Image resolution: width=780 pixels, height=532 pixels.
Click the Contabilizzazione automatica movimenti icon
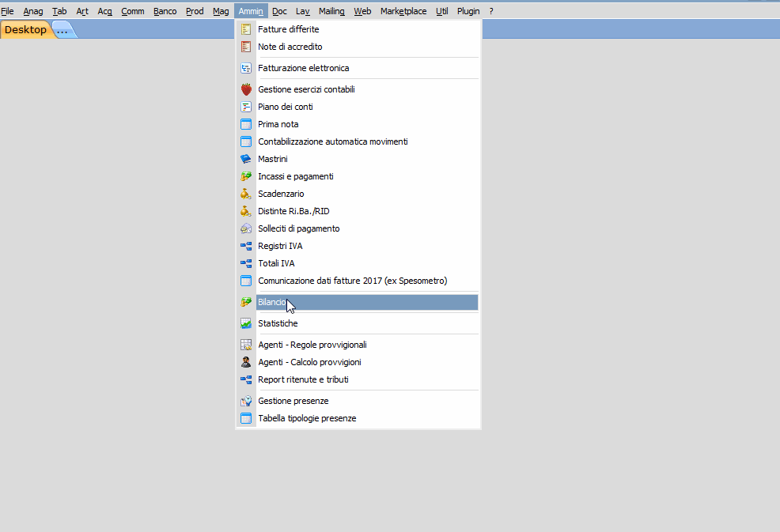point(246,141)
